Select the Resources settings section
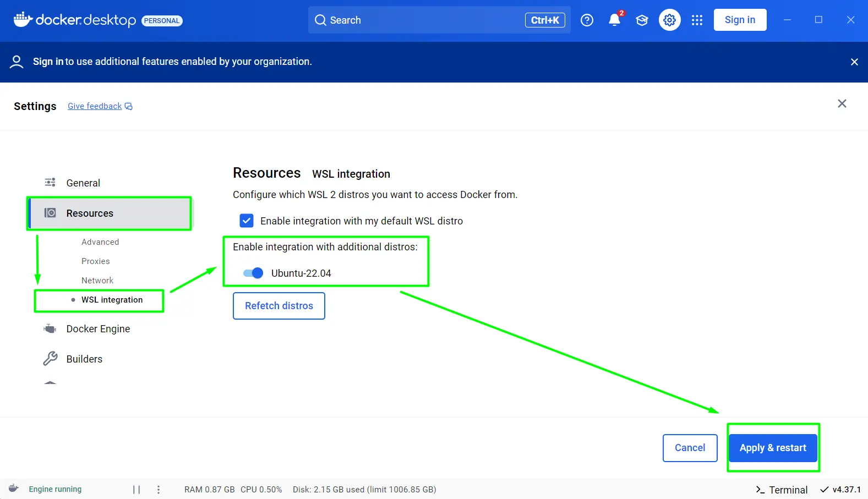 (90, 213)
